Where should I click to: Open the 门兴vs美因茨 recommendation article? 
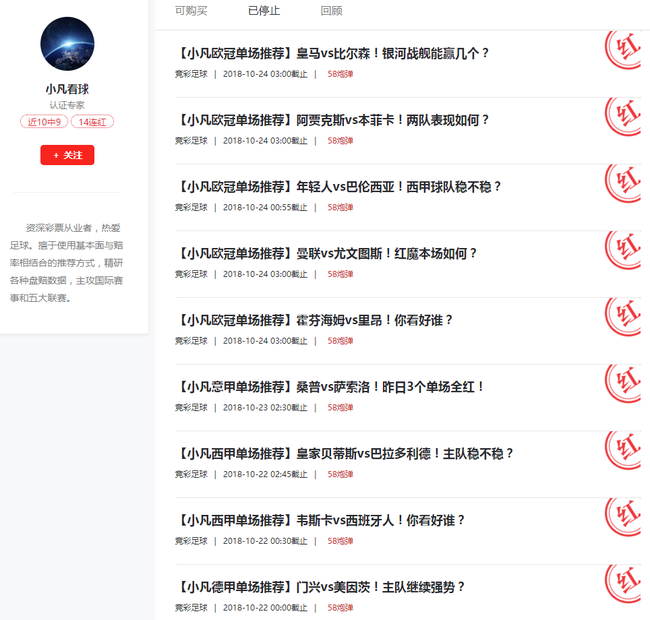point(320,587)
